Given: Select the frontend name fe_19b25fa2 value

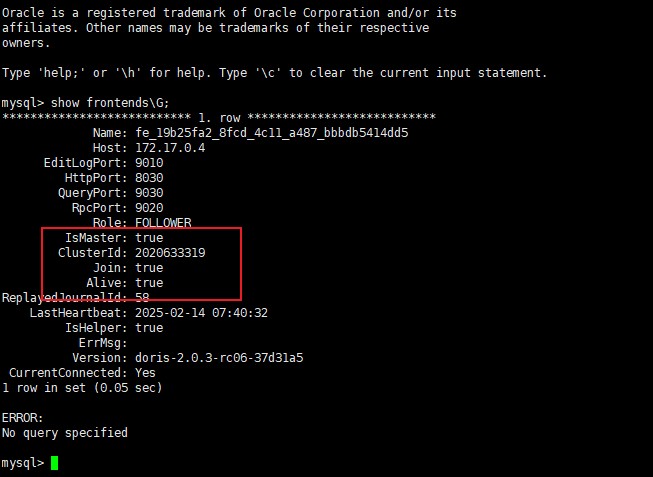Looking at the screenshot, I should click(272, 133).
